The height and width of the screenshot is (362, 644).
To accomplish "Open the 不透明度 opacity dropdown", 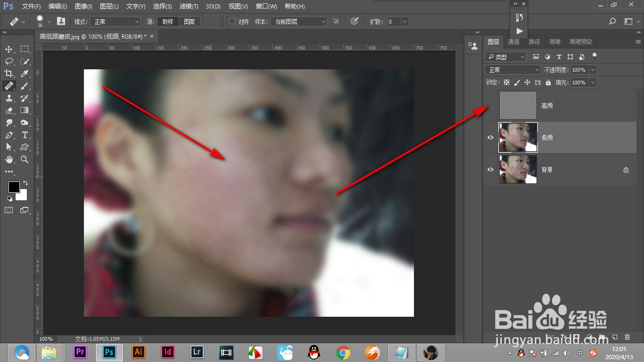I will click(593, 69).
